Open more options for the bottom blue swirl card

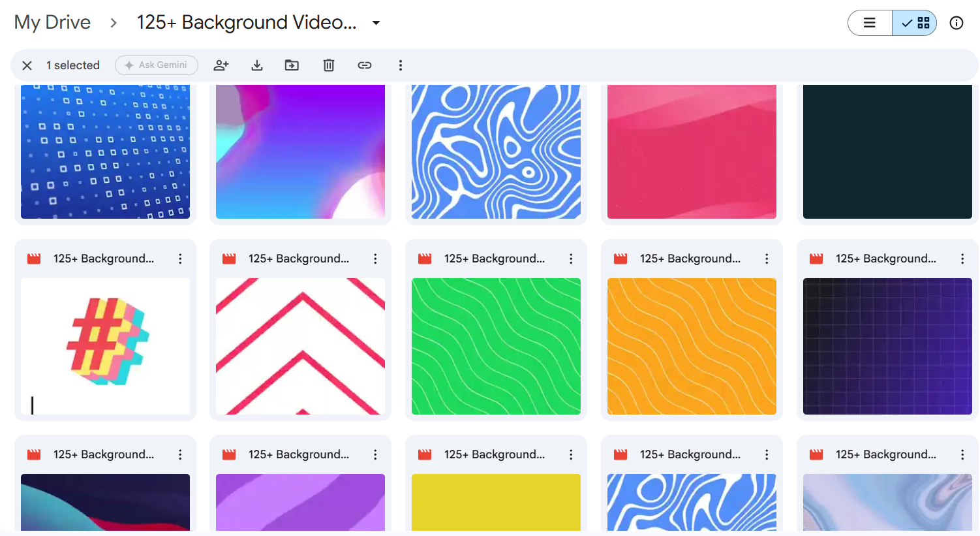(x=767, y=455)
